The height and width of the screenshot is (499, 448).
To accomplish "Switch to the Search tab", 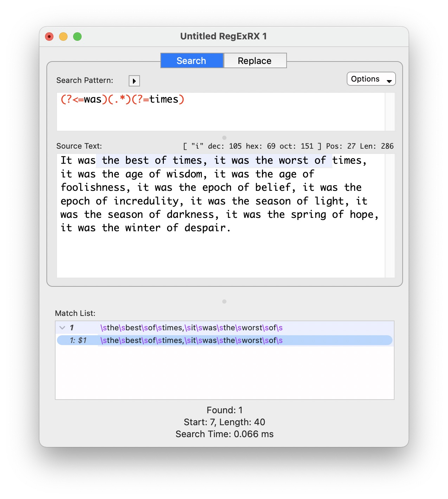I will pos(192,60).
